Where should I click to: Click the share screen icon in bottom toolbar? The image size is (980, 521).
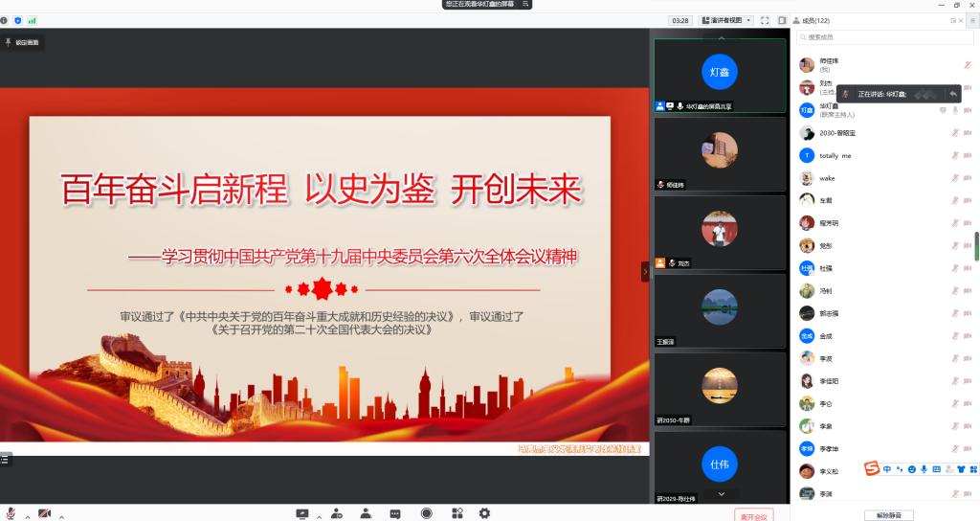(x=302, y=514)
